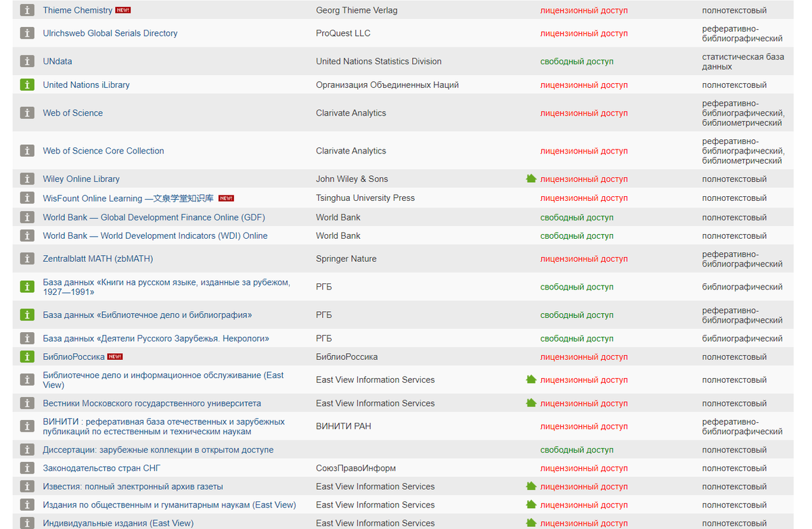Open Библиотечное дело и информационное обслуживание (East View)
The image size is (812, 529).
[163, 380]
